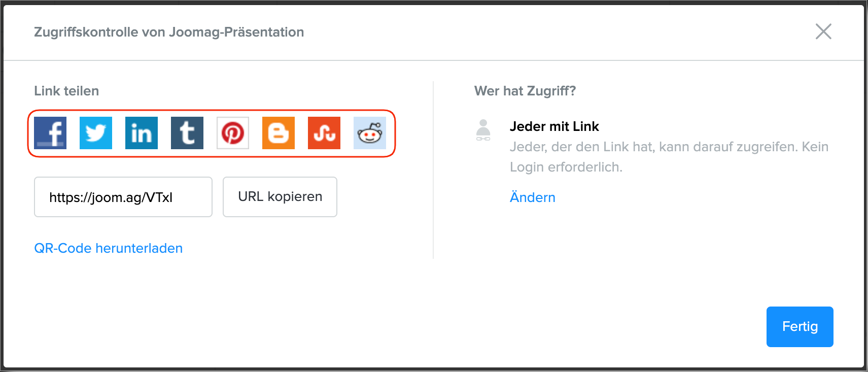The height and width of the screenshot is (372, 868).
Task: Share the link on Pinterest
Action: click(233, 133)
